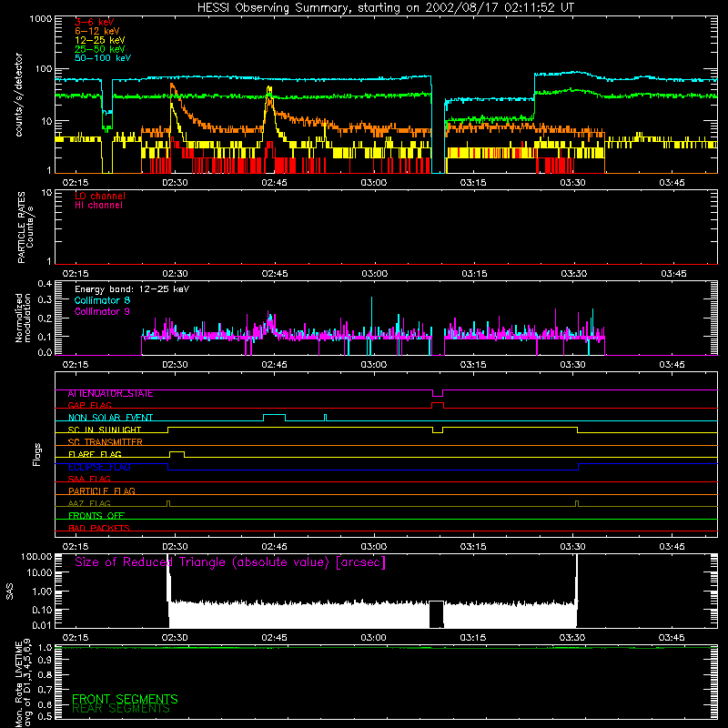Click the data gap in the SAS plot
This screenshot has height=728, width=728.
click(436, 614)
